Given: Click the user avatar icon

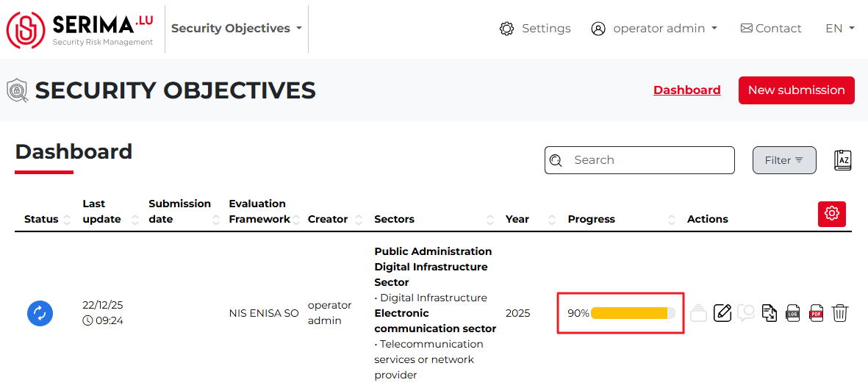Looking at the screenshot, I should click(598, 29).
